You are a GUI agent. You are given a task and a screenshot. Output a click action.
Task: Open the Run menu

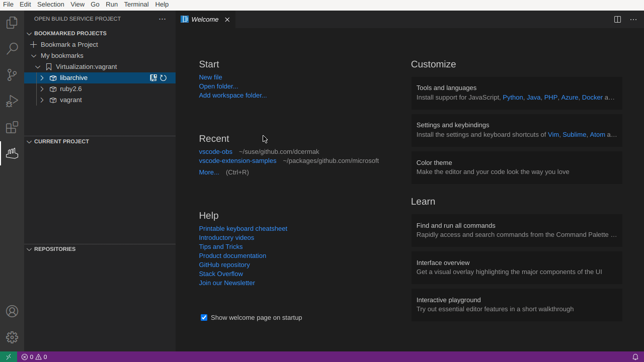click(x=112, y=5)
